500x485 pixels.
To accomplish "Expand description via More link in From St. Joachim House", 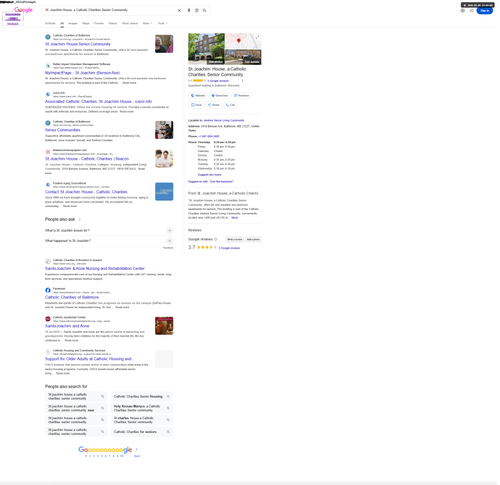I will coord(235,218).
